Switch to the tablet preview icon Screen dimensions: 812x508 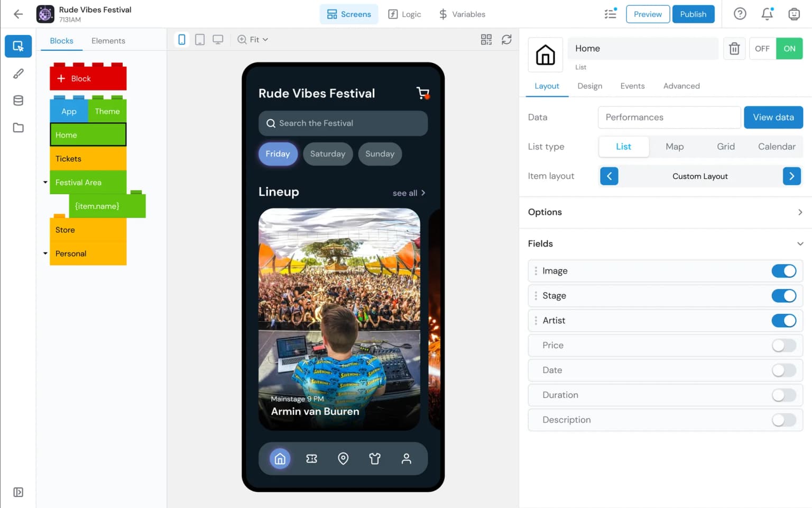200,39
